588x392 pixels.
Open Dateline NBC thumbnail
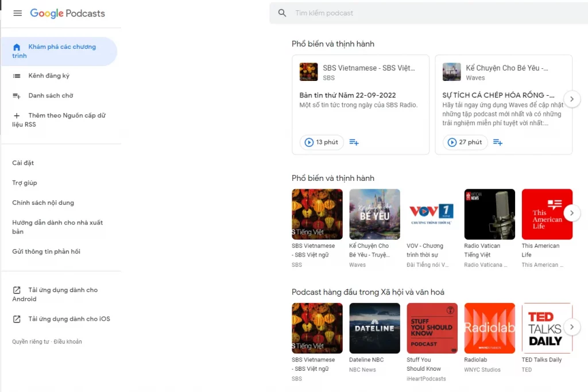[x=374, y=328]
